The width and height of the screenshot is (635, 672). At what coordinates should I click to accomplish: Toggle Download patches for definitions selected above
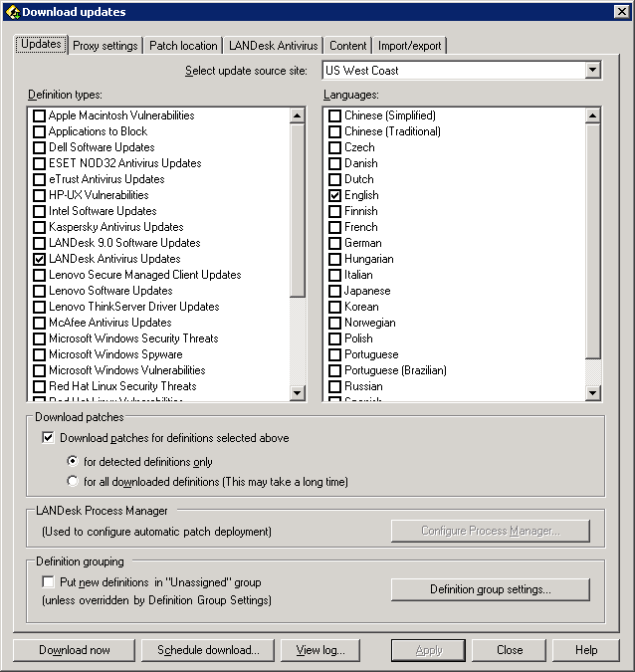click(48, 438)
